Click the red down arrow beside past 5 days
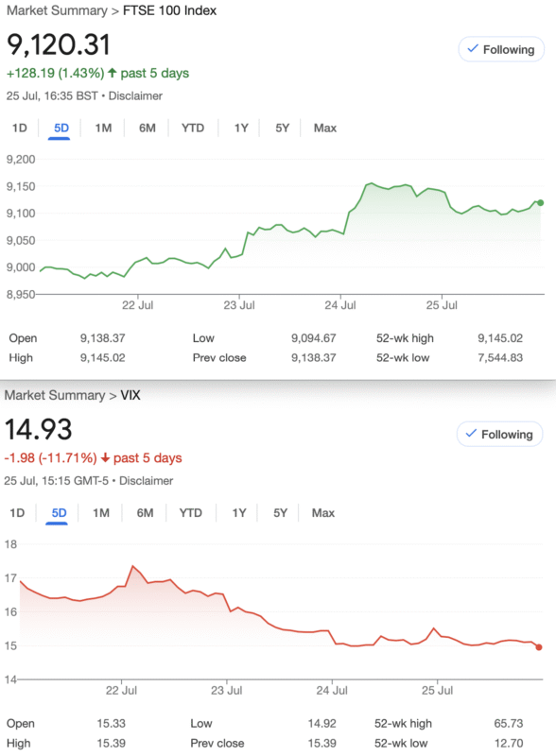Image resolution: width=556 pixels, height=756 pixels. (105, 457)
